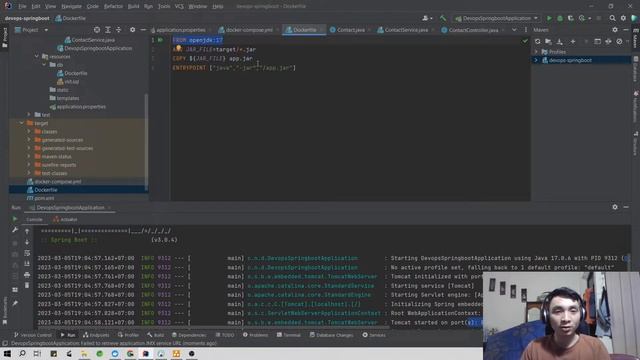Image resolution: width=640 pixels, height=360 pixels.
Task: Open Search Everywhere magnifier icon
Action: click(612, 18)
